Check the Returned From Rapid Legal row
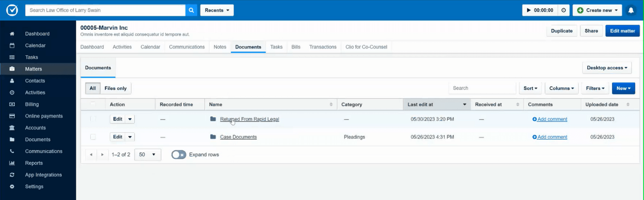 tap(93, 119)
